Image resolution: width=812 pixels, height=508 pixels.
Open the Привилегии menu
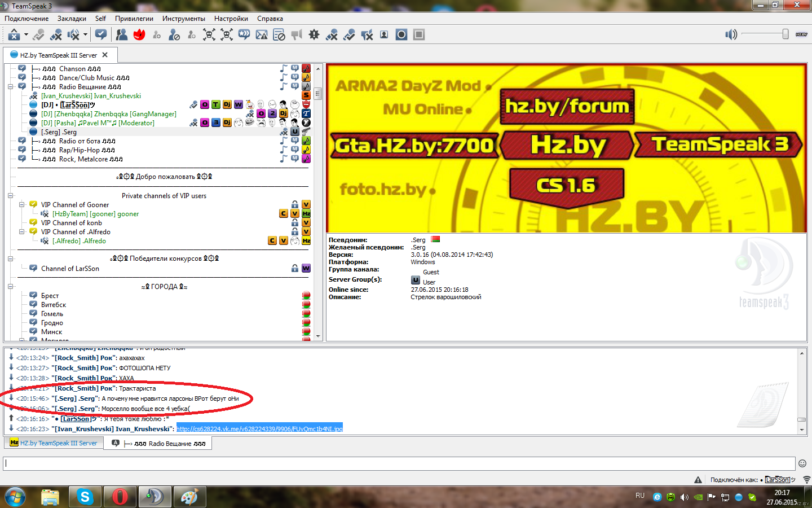pos(134,19)
